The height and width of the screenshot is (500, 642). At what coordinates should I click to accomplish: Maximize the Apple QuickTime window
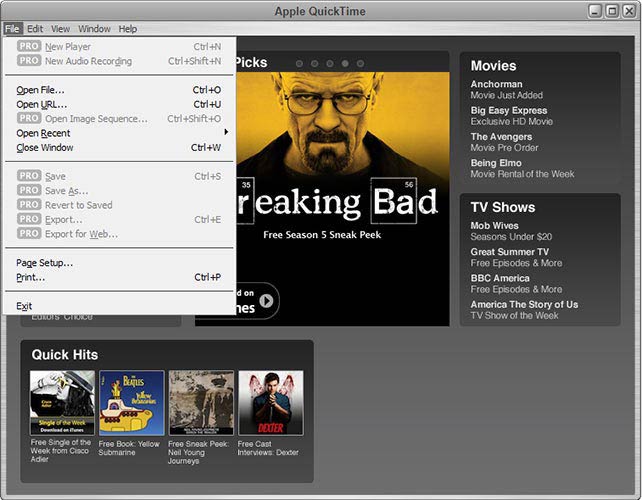click(611, 11)
